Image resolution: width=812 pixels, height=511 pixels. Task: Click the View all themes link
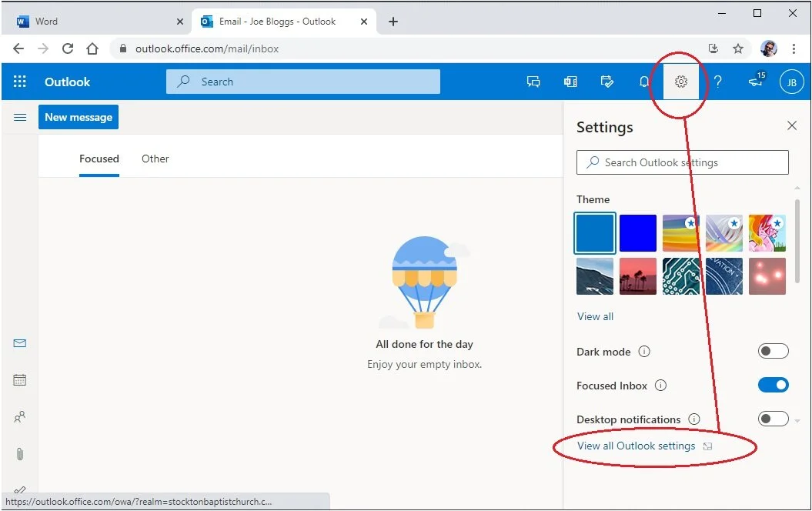coord(595,316)
